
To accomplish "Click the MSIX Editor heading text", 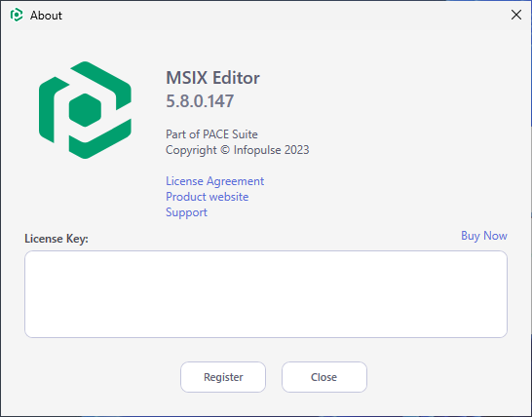I will 212,78.
